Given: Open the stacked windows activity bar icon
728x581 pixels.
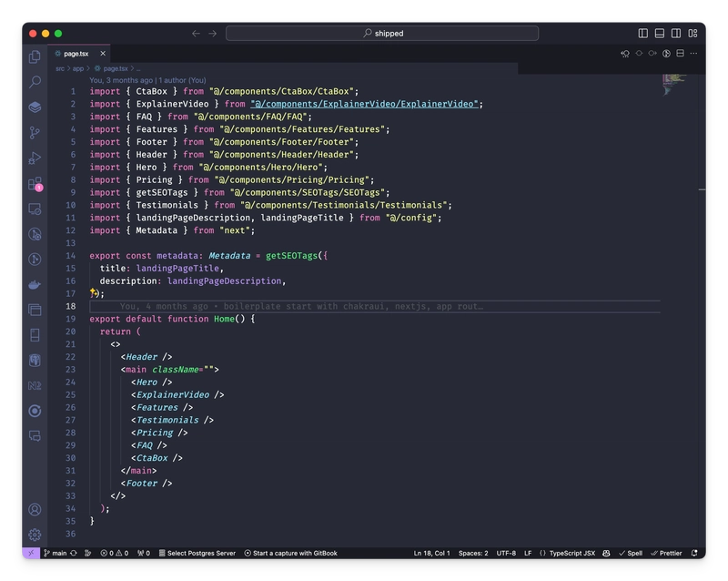Looking at the screenshot, I should (35, 310).
